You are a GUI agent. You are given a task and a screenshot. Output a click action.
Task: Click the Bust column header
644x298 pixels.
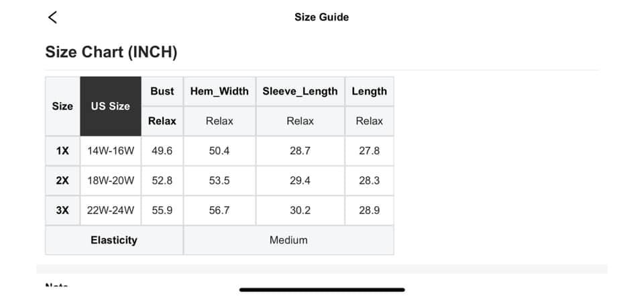pyautogui.click(x=162, y=91)
